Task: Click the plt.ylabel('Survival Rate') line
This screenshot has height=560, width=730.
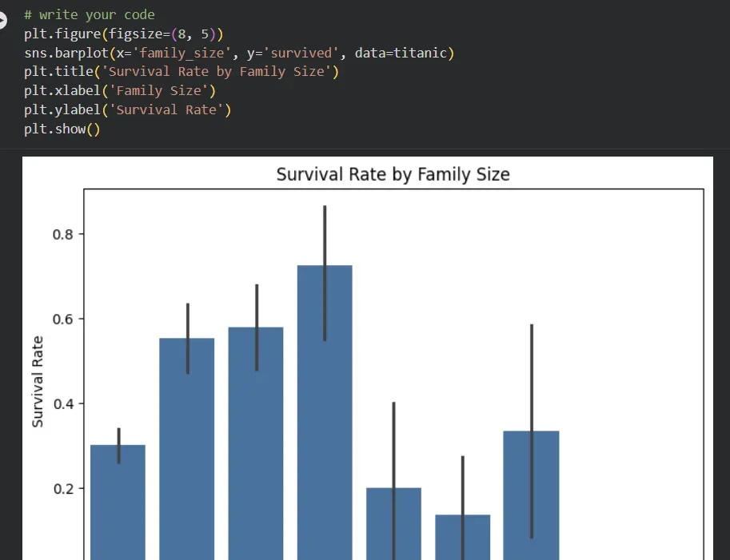Action: coord(128,109)
